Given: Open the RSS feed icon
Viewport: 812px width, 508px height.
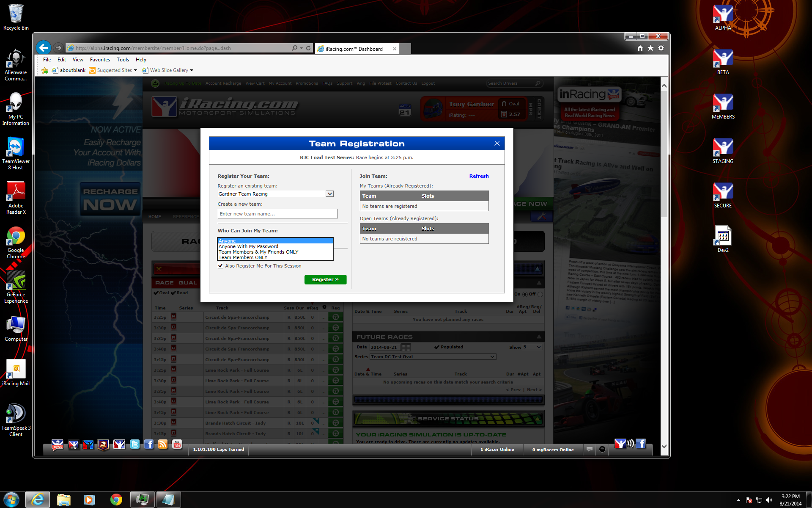Looking at the screenshot, I should click(163, 444).
